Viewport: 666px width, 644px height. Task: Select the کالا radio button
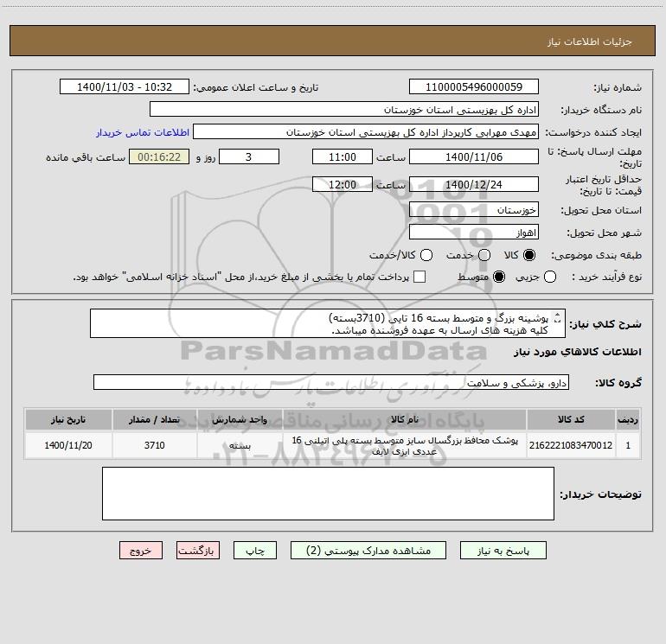click(x=529, y=255)
